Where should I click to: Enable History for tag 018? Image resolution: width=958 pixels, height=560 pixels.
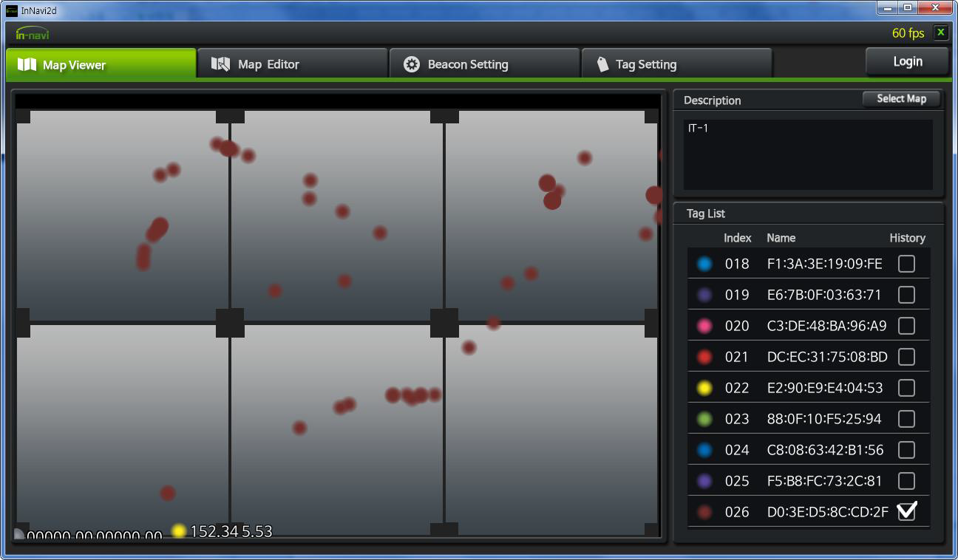tap(906, 264)
